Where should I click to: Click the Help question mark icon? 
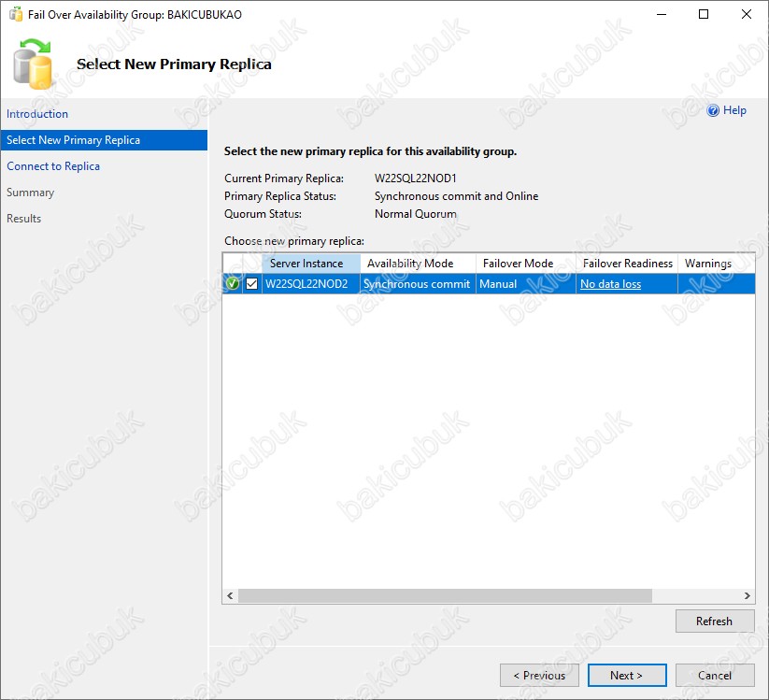pyautogui.click(x=713, y=110)
